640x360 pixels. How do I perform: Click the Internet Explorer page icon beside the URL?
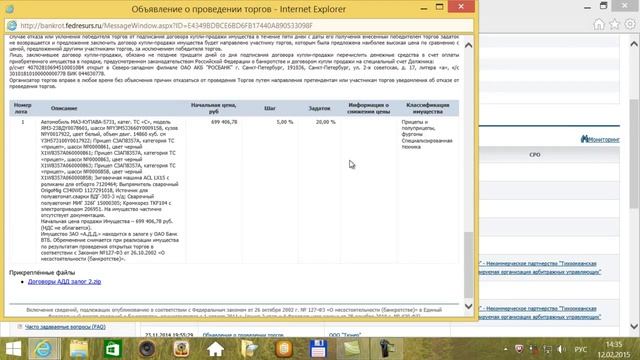pyautogui.click(x=12, y=25)
